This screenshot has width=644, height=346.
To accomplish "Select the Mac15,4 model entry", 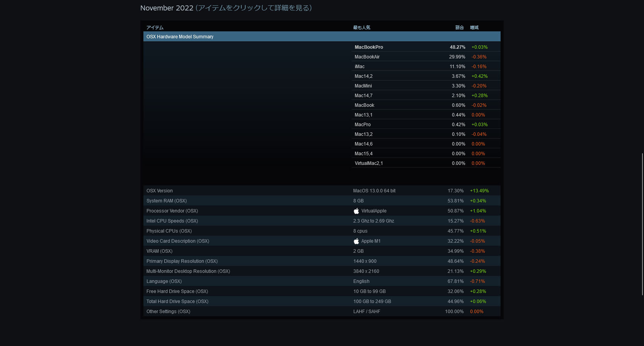I will pos(426,154).
